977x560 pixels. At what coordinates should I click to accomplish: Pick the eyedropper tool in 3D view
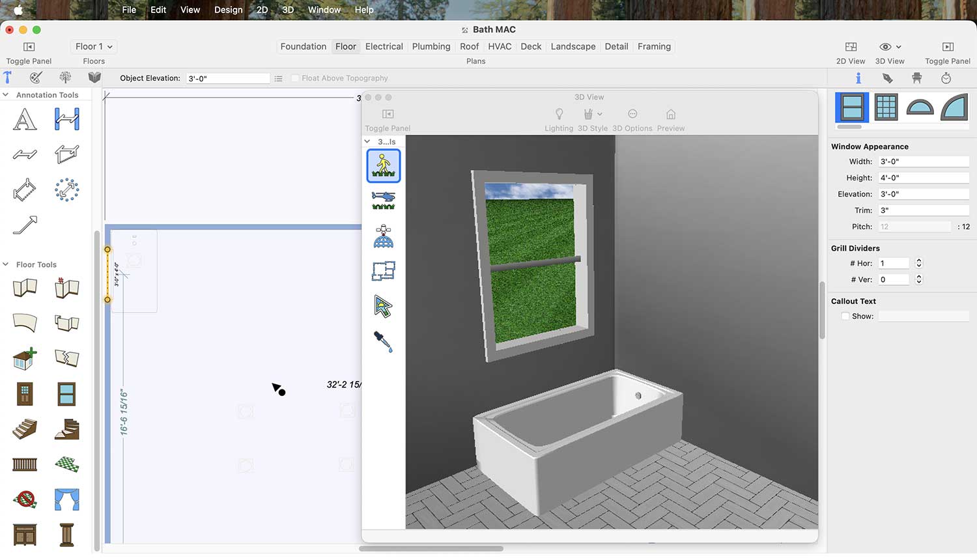pyautogui.click(x=383, y=341)
